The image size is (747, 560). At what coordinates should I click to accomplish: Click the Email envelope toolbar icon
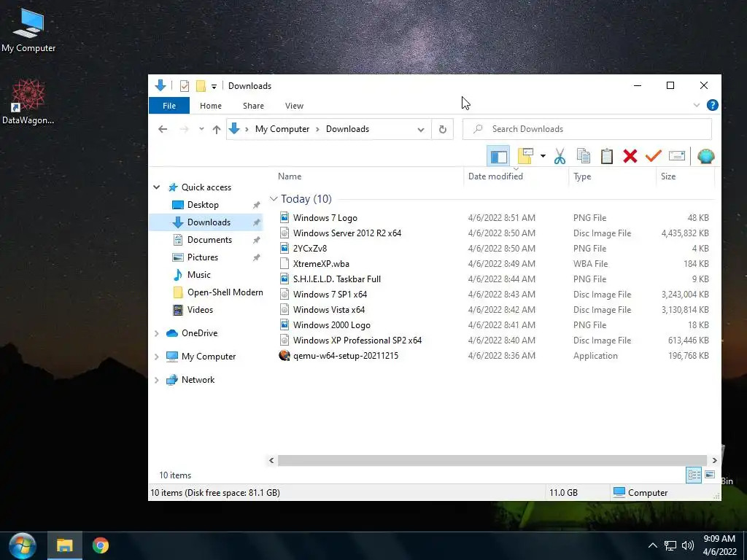[676, 156]
